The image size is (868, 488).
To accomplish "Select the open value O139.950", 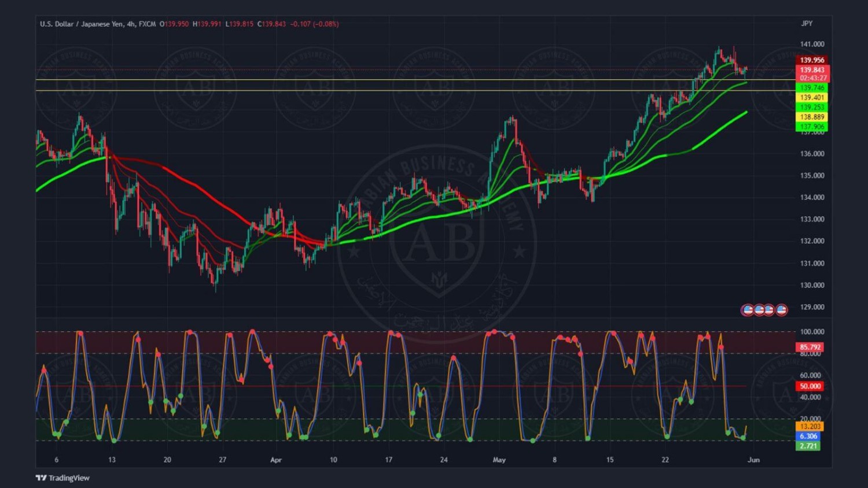I will click(174, 24).
